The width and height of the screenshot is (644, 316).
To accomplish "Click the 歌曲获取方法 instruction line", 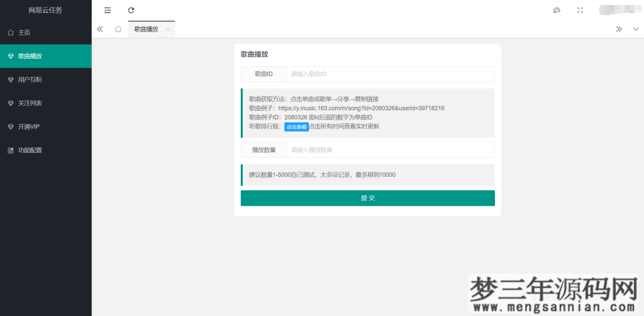I will point(314,99).
